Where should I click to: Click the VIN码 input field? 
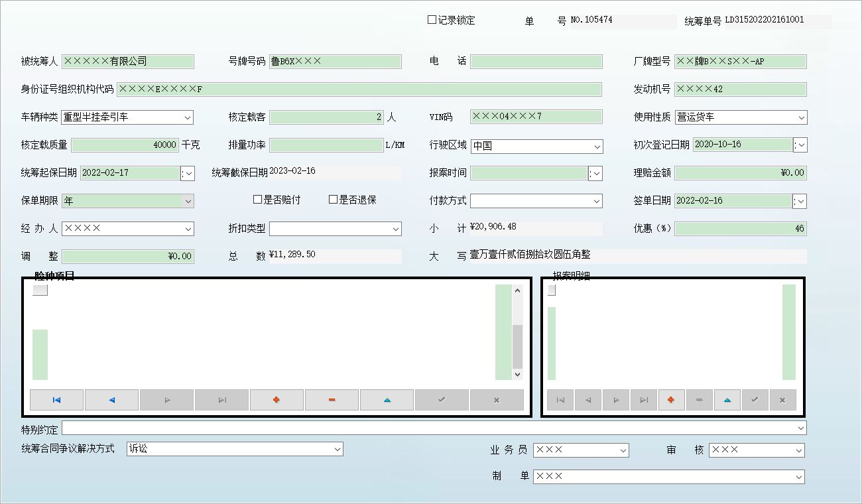coord(536,117)
